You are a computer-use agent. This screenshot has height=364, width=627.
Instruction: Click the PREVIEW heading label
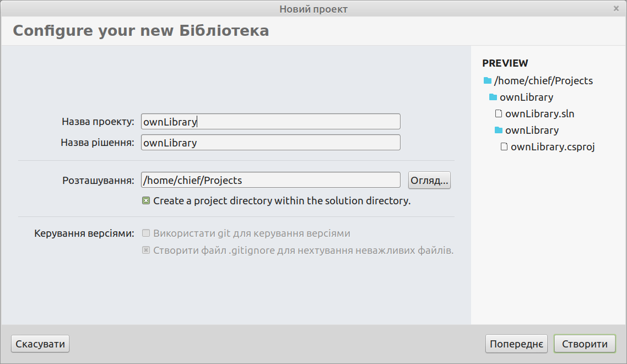tap(505, 63)
